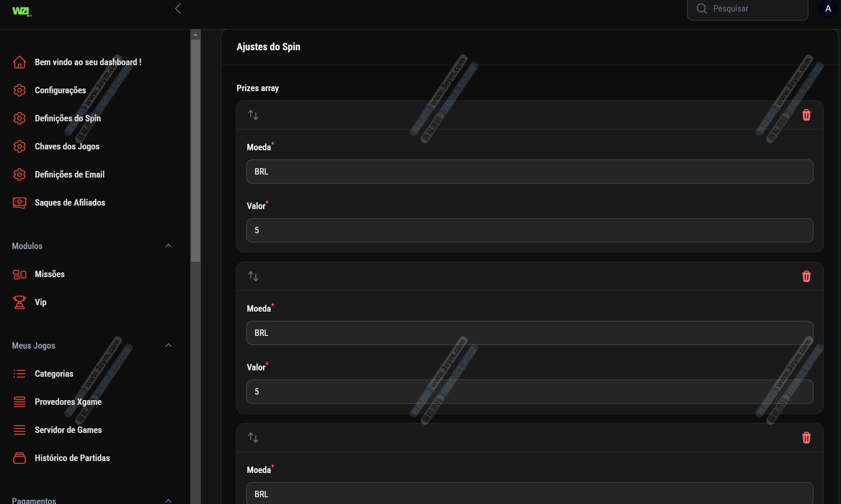Collapse the Meus Jogos section

169,345
